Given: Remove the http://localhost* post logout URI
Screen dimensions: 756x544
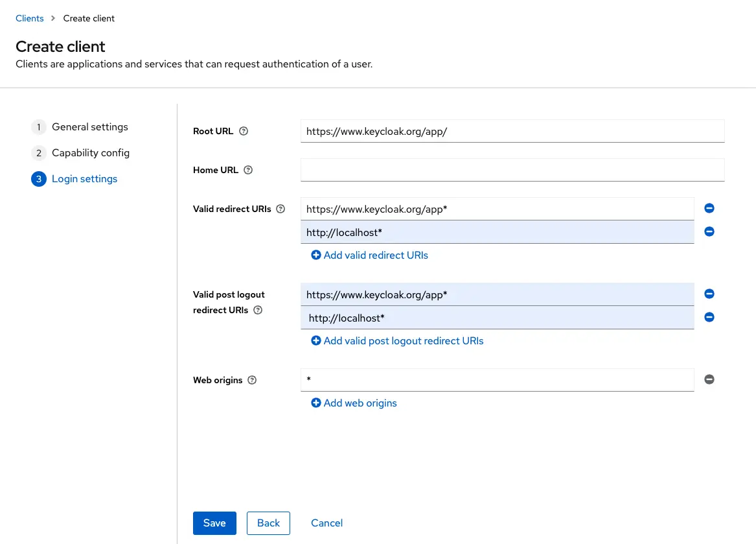Looking at the screenshot, I should click(x=709, y=317).
